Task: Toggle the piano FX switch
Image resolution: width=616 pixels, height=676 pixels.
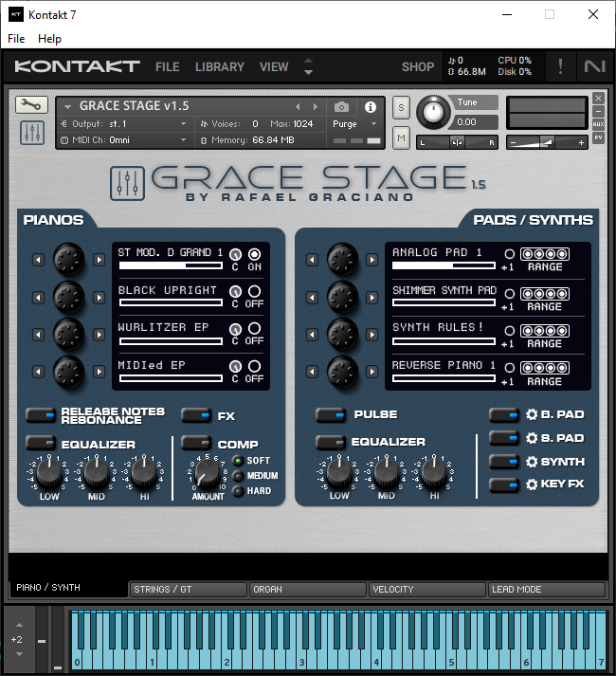Action: tap(196, 415)
